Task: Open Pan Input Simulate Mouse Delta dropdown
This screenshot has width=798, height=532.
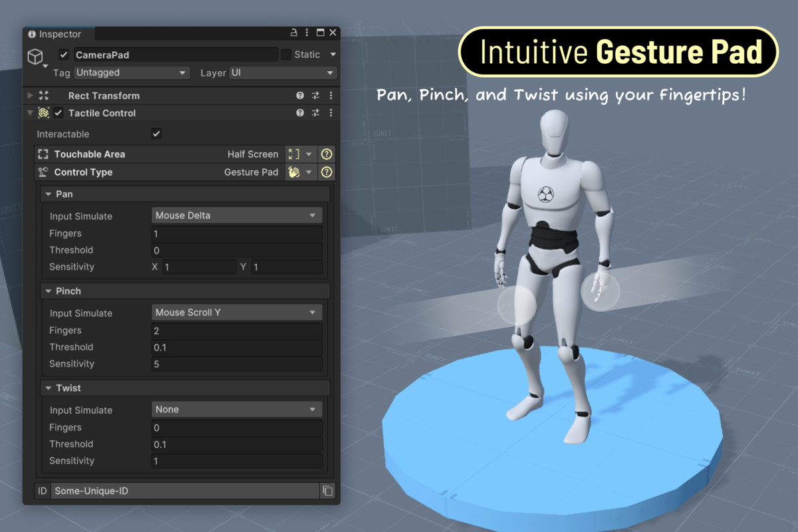Action: click(x=237, y=215)
